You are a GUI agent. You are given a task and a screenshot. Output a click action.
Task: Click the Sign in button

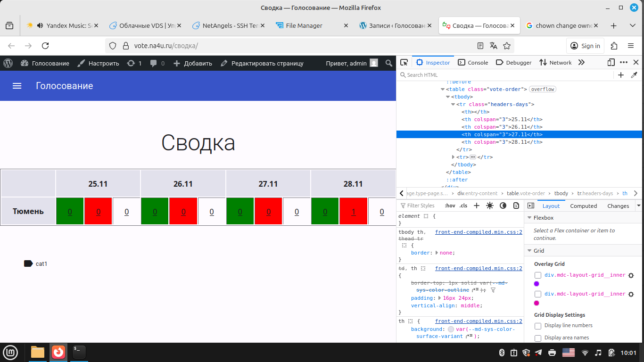coord(585,46)
